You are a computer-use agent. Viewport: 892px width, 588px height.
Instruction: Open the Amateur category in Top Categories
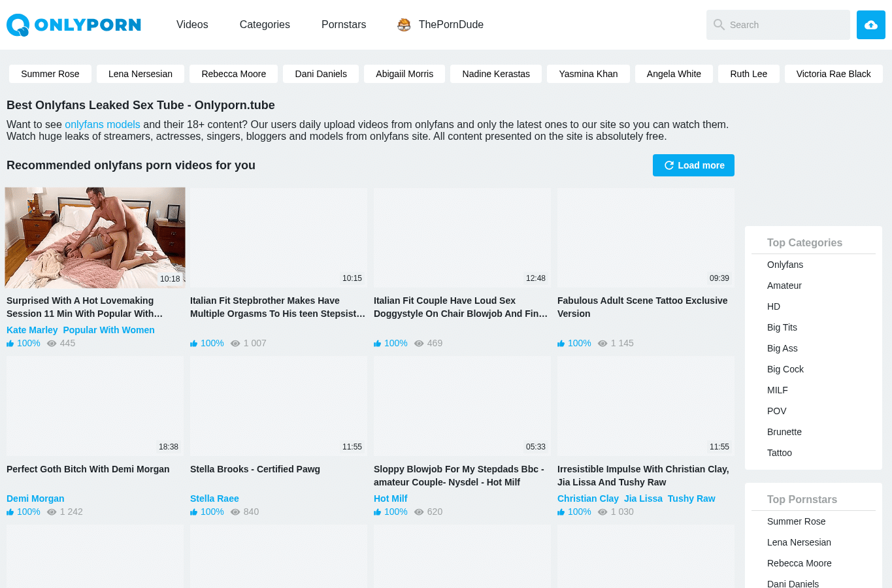[x=784, y=286]
